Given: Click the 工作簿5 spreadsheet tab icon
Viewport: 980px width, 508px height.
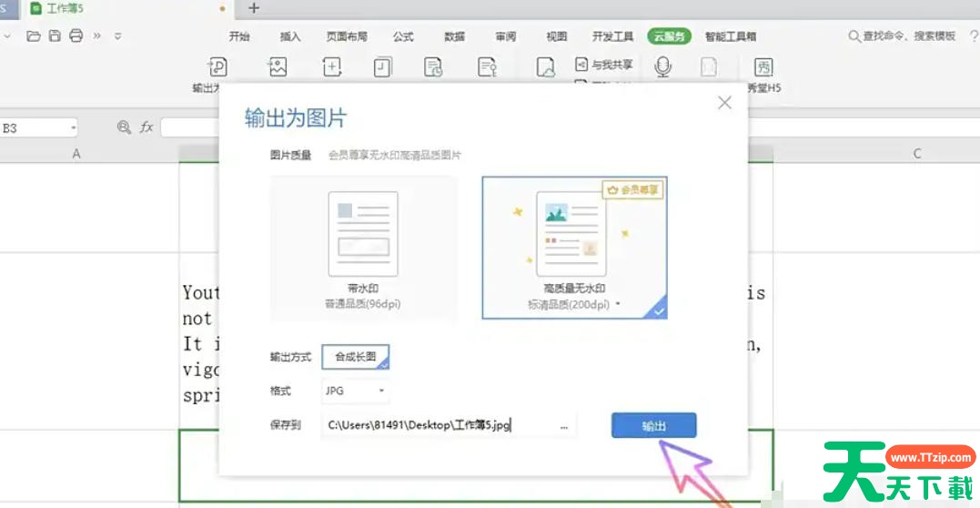Looking at the screenshot, I should tap(36, 9).
